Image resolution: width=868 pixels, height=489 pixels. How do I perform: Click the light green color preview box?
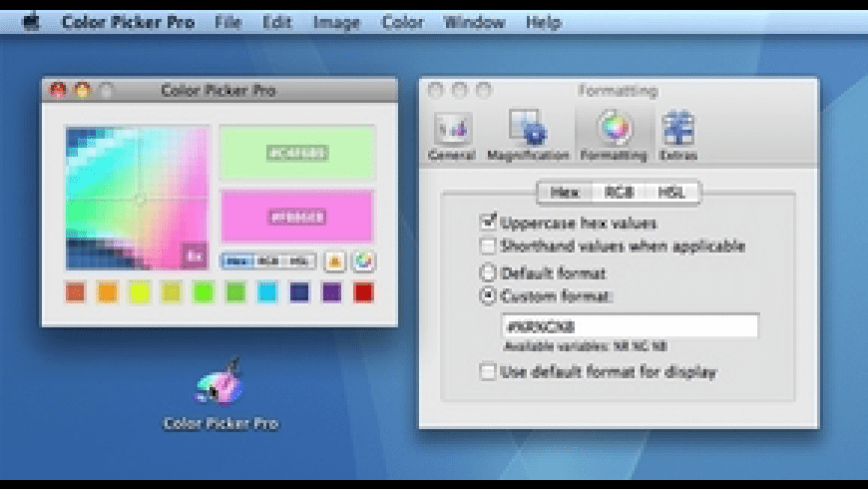298,153
